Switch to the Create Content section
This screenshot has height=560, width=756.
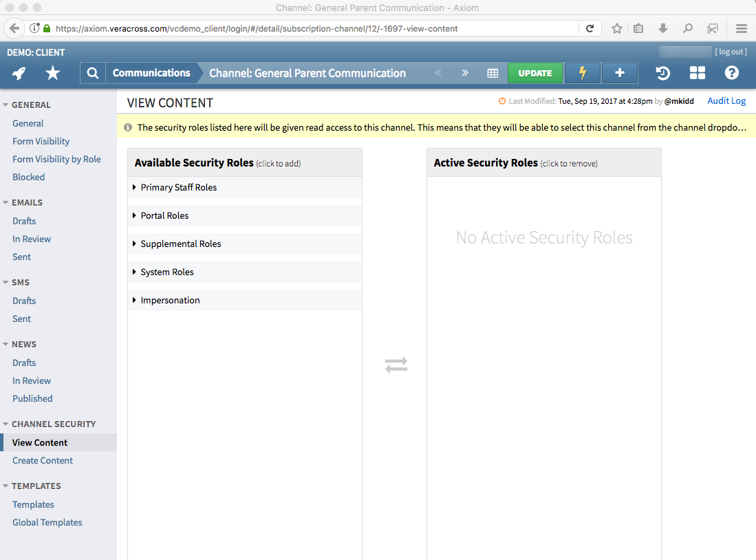click(42, 460)
